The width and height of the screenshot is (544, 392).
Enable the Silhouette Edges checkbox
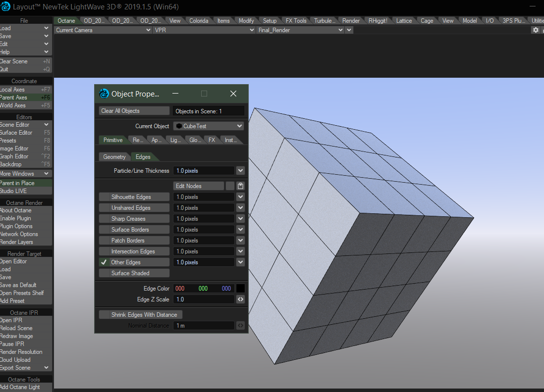[x=104, y=197]
